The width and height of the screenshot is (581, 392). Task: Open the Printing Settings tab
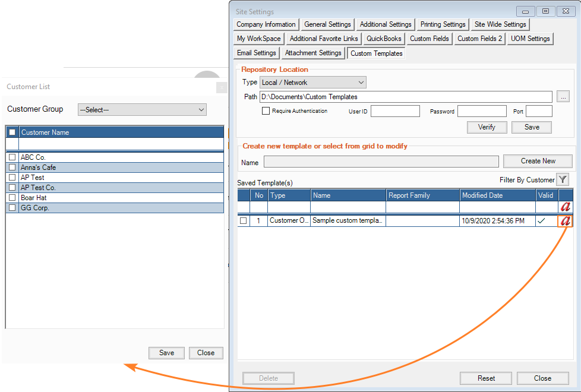[x=443, y=24]
